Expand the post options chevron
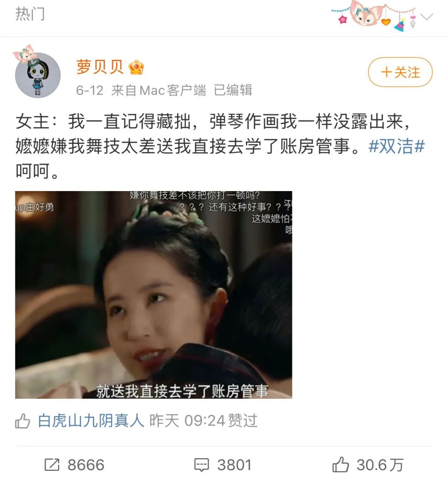Screen dimensions: 448x482 click(427, 17)
